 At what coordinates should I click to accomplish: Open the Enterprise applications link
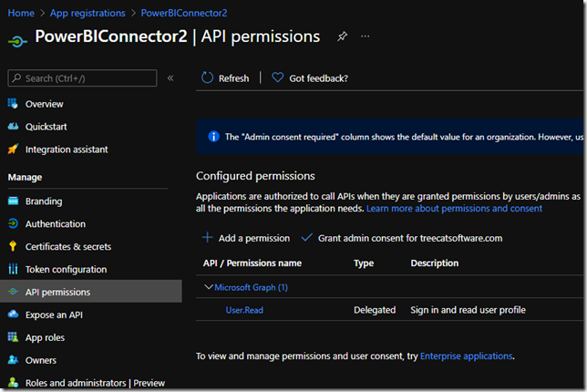click(466, 356)
